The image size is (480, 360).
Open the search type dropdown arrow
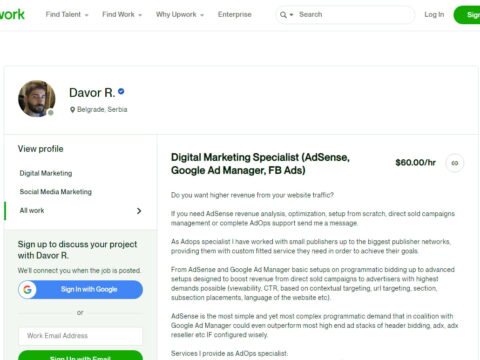click(x=291, y=15)
